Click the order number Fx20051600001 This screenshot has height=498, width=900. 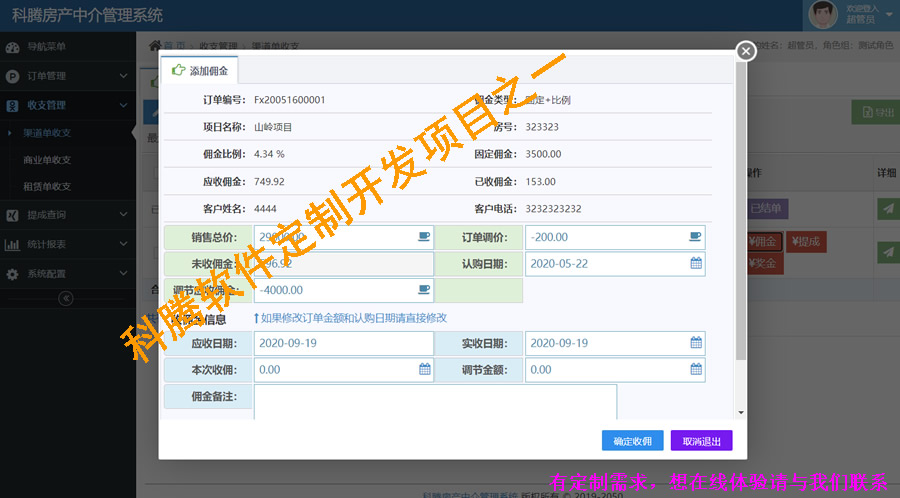[290, 100]
